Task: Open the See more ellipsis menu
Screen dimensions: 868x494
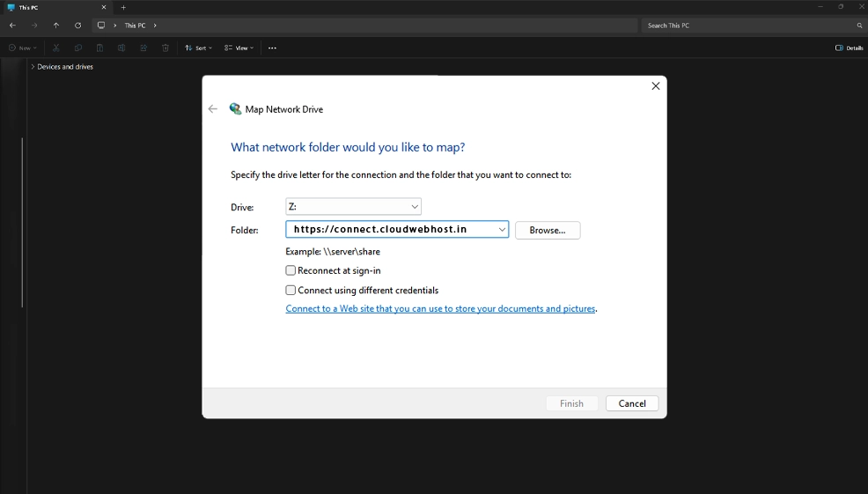Action: [x=272, y=48]
